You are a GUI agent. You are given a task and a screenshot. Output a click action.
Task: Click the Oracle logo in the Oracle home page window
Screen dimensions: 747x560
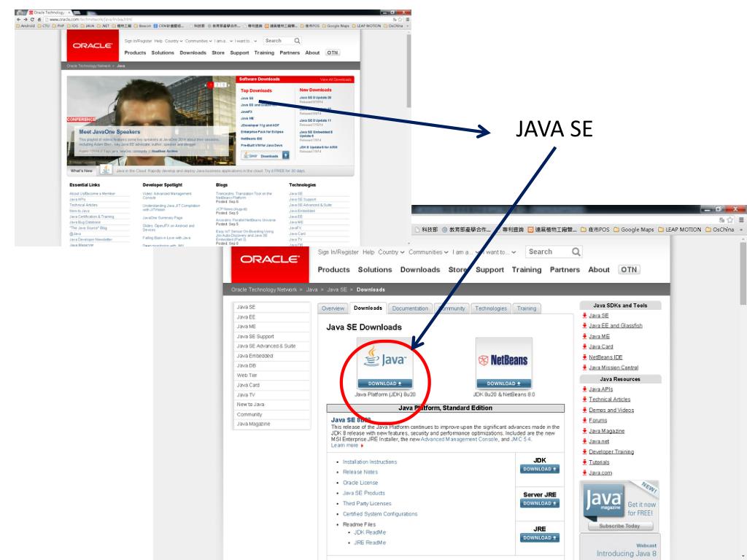(92, 46)
